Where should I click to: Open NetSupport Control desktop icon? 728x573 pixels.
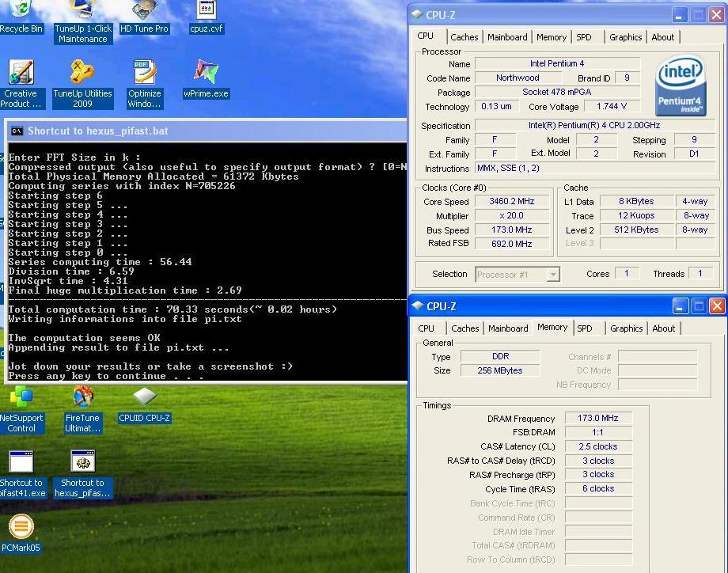point(21,409)
